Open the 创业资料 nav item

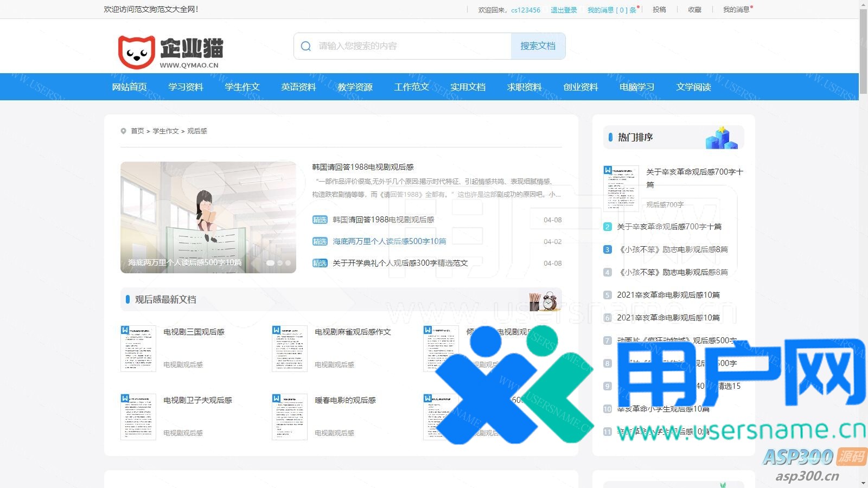[580, 87]
